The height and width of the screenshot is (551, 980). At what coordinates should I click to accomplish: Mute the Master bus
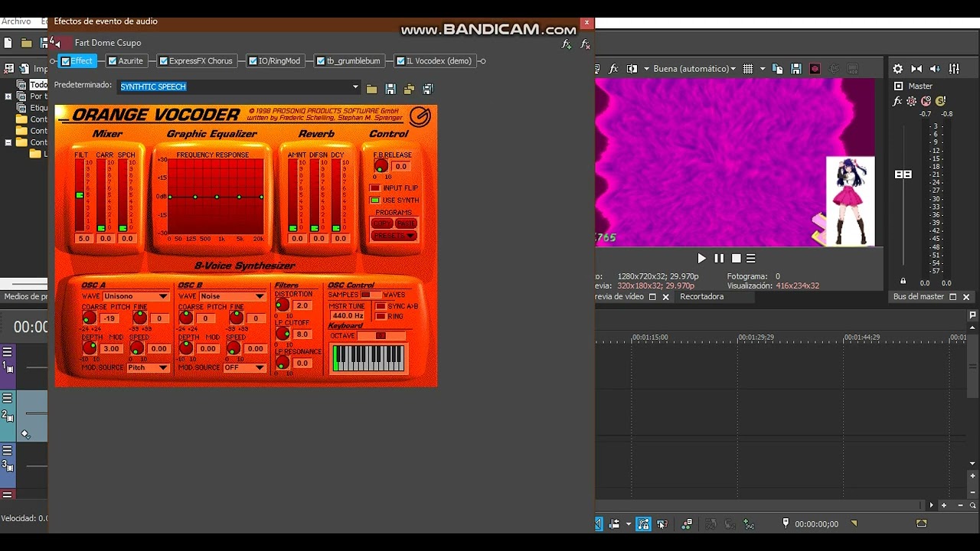(x=926, y=101)
